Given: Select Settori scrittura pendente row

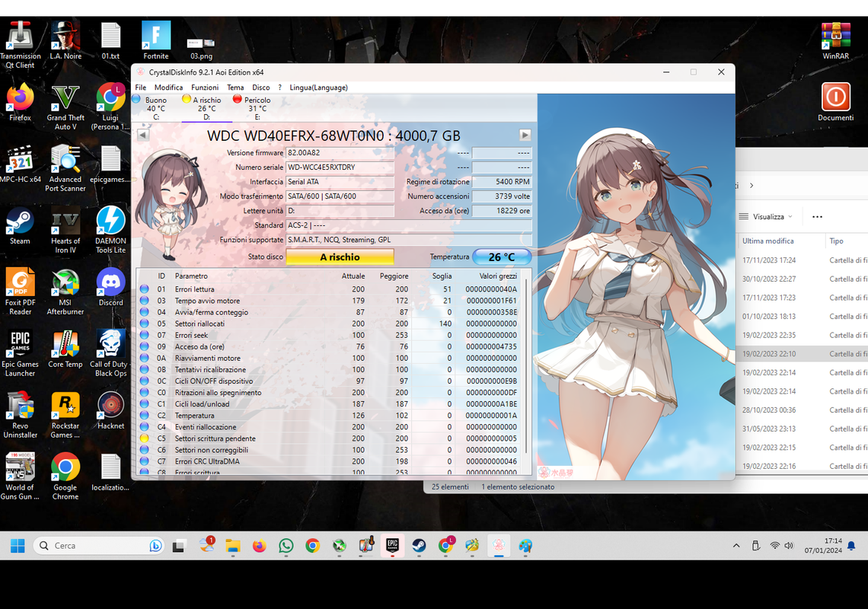Looking at the screenshot, I should pyautogui.click(x=330, y=438).
